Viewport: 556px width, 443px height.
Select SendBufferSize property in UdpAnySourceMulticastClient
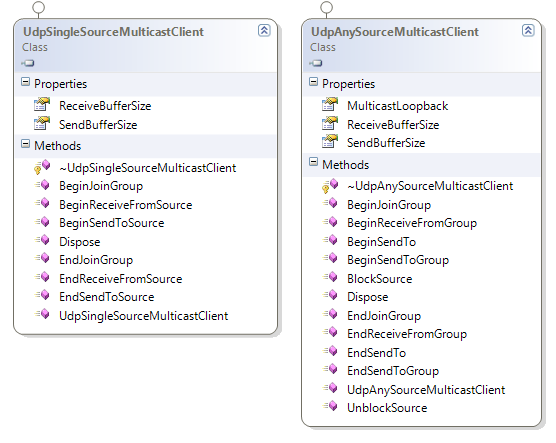386,143
